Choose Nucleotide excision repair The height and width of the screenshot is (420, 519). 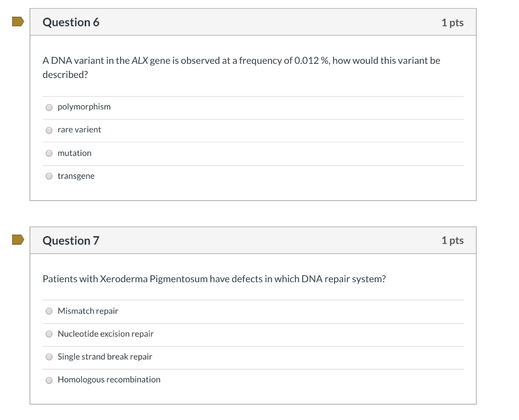(49, 334)
